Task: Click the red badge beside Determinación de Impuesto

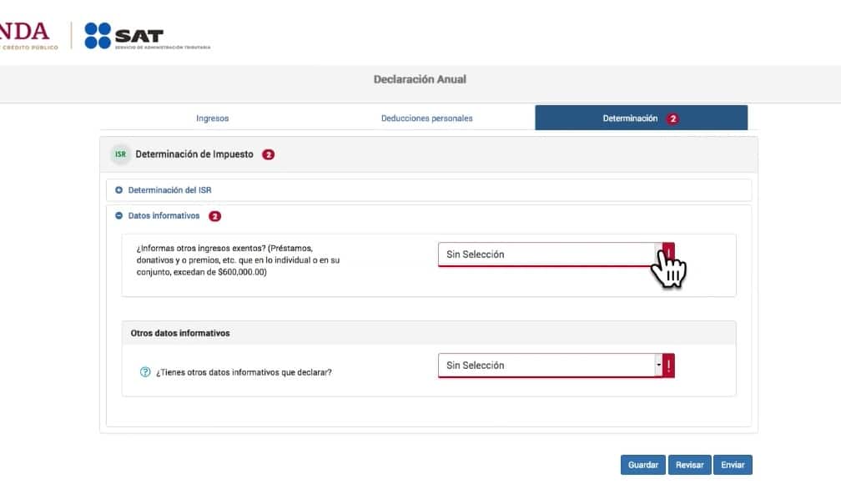Action: 268,154
